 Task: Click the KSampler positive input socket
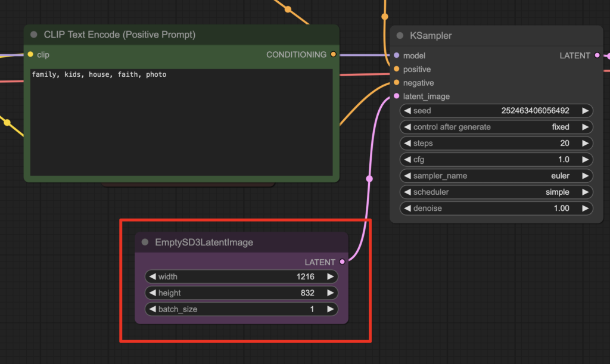coord(396,69)
